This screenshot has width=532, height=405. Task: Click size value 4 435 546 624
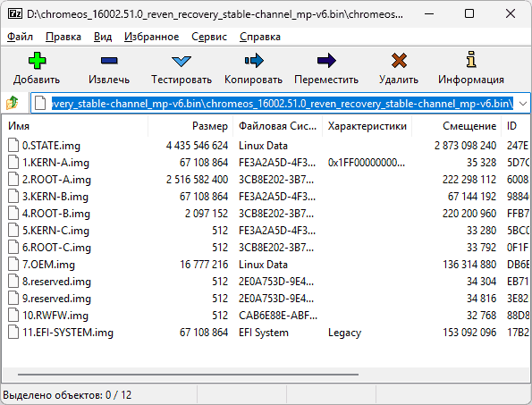(197, 146)
